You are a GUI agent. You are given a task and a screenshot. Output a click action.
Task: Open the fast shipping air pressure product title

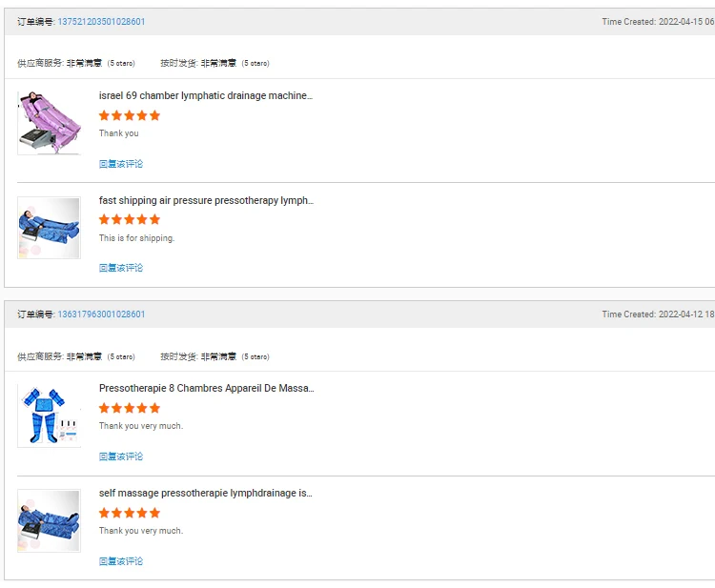(x=205, y=200)
